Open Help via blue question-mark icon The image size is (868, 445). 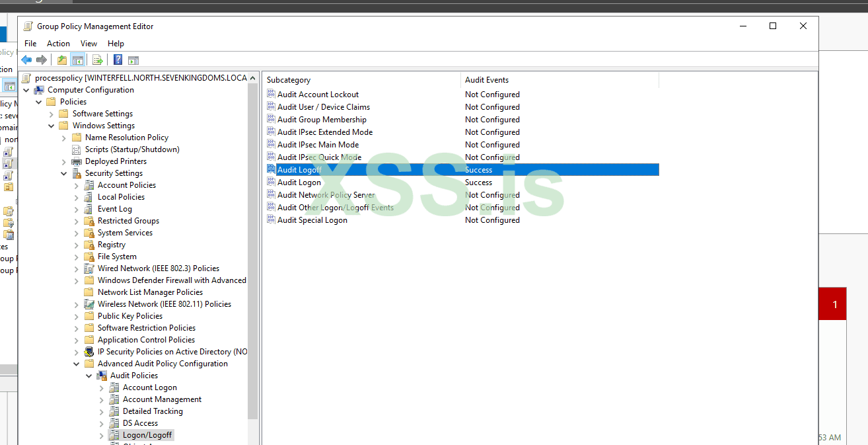point(118,60)
